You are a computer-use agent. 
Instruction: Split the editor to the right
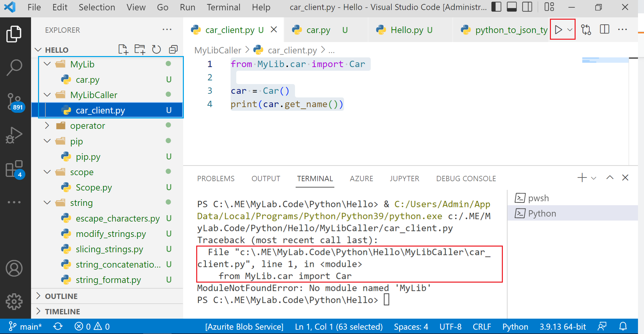(x=605, y=30)
